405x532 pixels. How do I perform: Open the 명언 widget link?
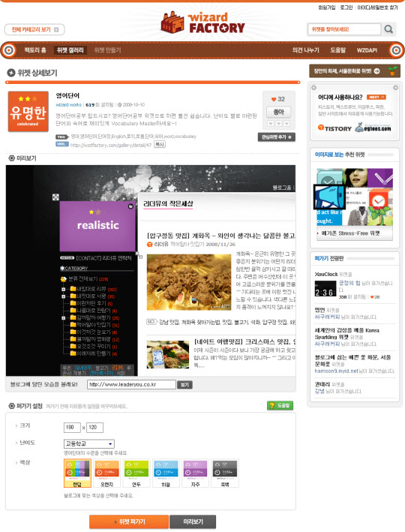(319, 310)
